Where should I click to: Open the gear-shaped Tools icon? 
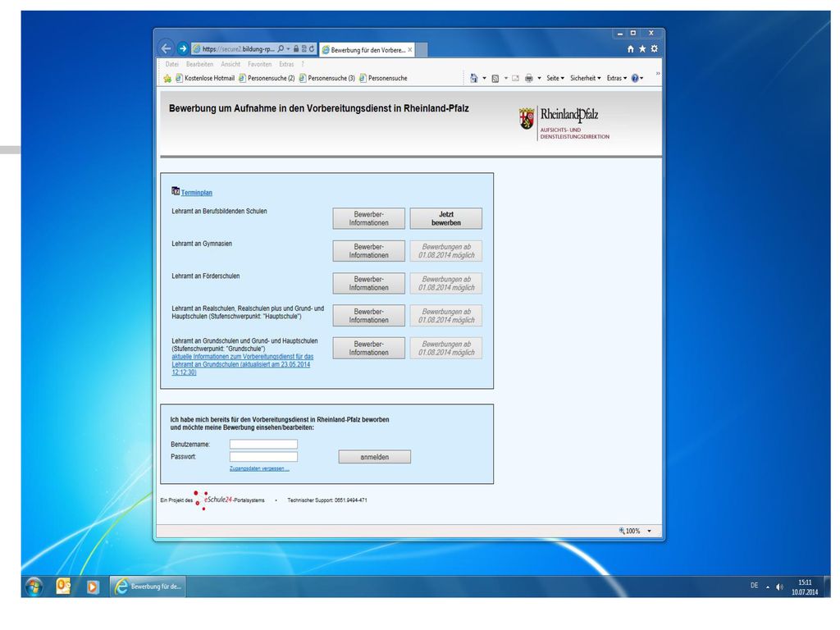click(x=654, y=48)
